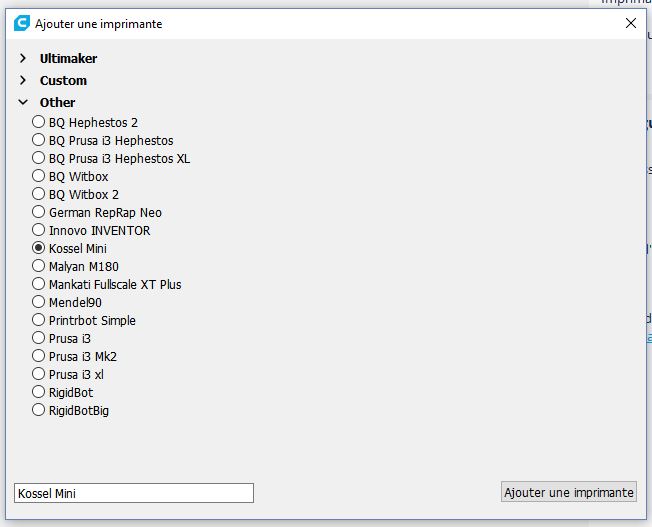The image size is (652, 527).
Task: Close the Ajouter une imprimante dialog
Action: click(631, 23)
